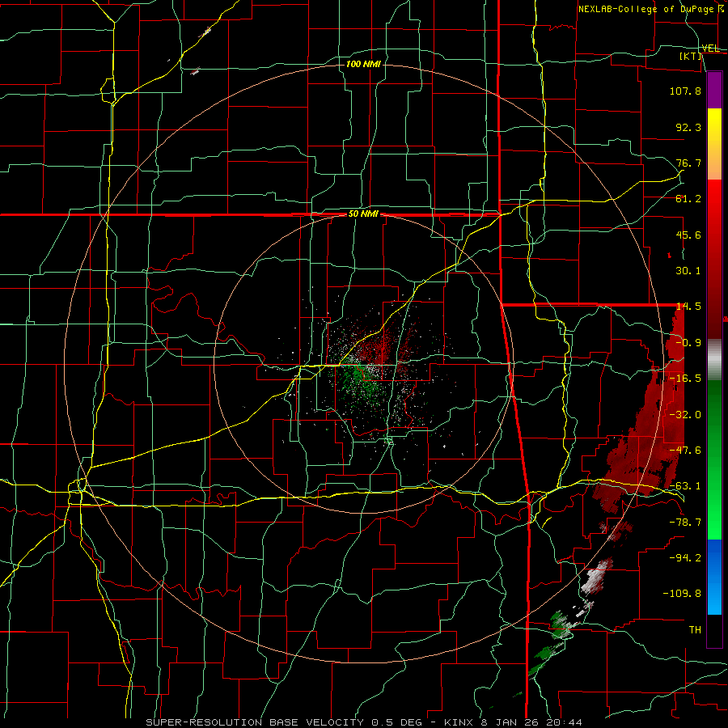This screenshot has height=728, width=728.
Task: Click the blue segment of the color bar
Action: (714, 577)
